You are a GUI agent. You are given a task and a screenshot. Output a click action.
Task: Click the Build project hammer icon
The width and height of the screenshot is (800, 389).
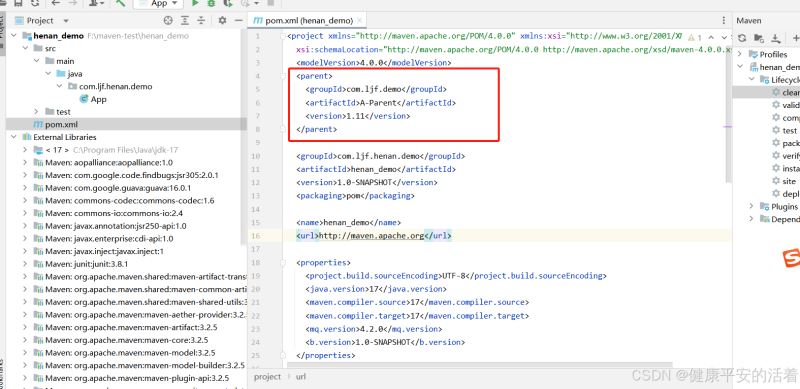(x=120, y=3)
